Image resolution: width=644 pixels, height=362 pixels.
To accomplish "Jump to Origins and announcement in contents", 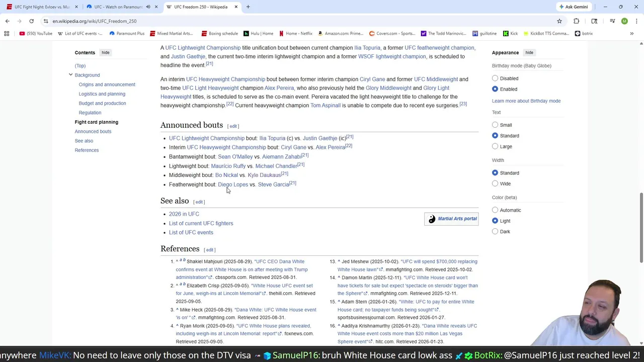I will pos(107,84).
